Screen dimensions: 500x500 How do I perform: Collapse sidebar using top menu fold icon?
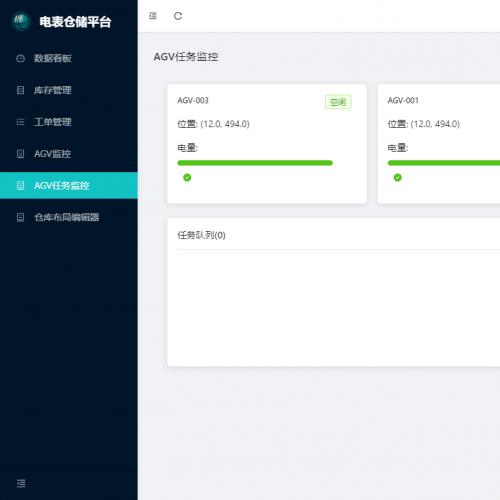pos(153,16)
